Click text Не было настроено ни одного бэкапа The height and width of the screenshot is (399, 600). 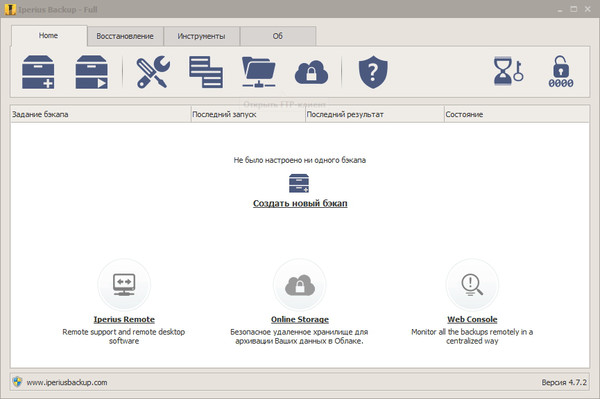pyautogui.click(x=300, y=160)
